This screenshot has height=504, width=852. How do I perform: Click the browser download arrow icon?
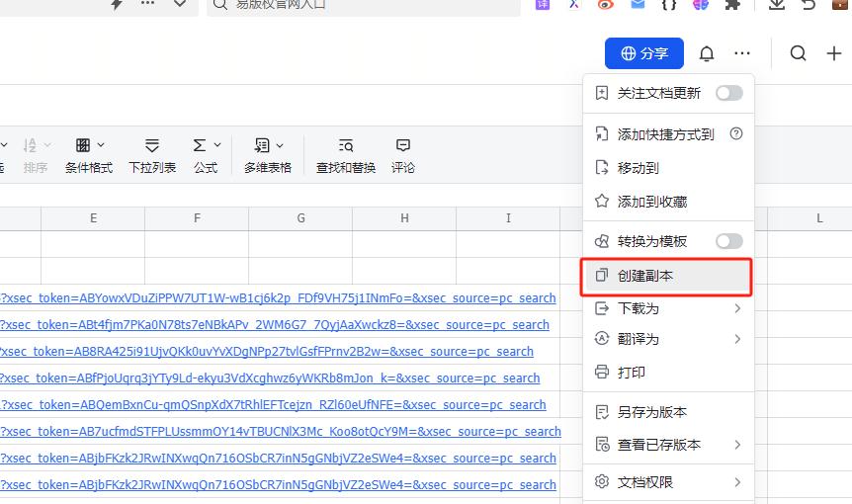point(777,4)
